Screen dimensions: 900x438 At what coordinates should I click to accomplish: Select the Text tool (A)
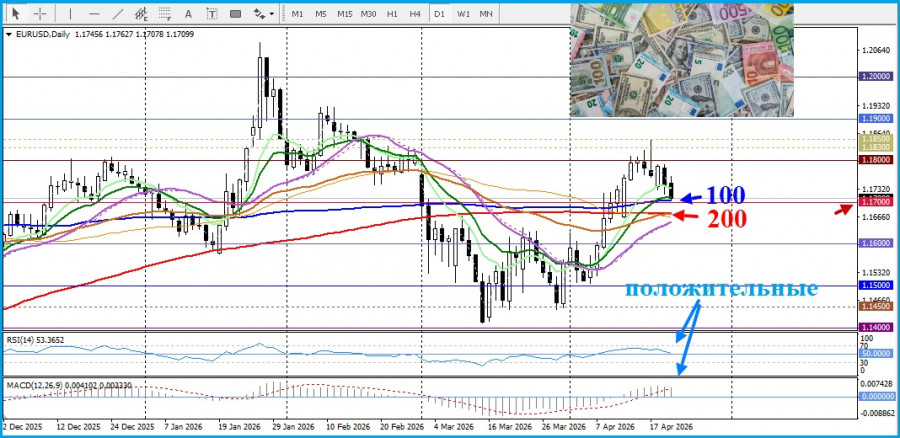[188, 13]
